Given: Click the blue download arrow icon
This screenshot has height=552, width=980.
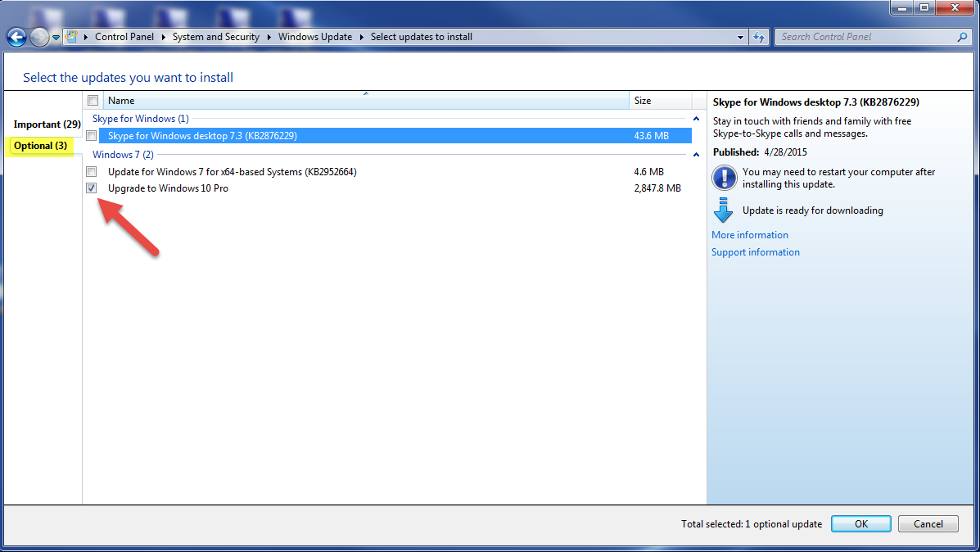Looking at the screenshot, I should [x=723, y=210].
